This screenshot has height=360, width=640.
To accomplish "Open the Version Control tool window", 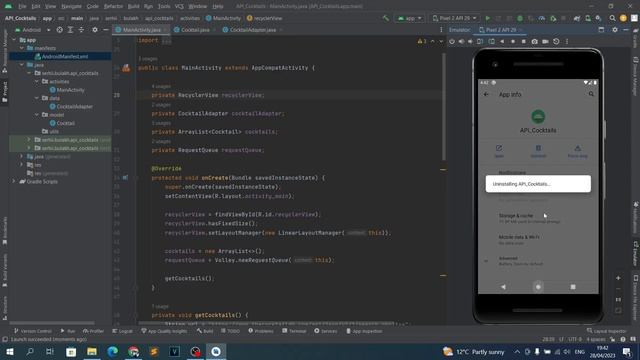I will [33, 331].
